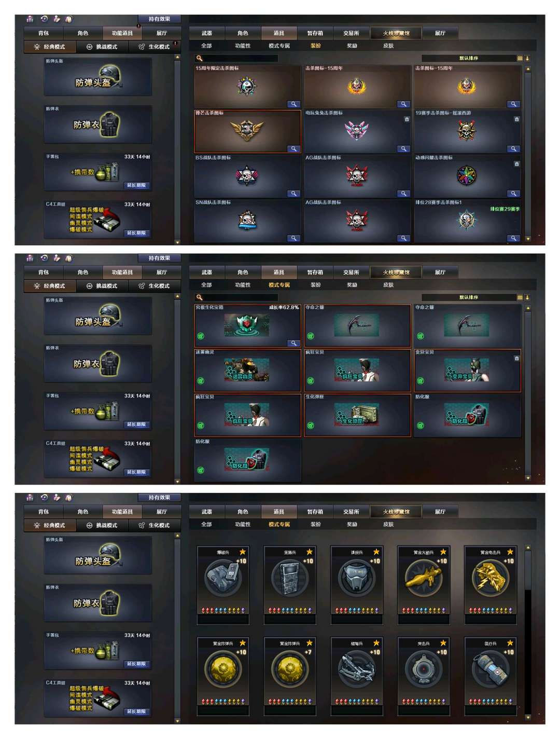Open the 排位28赛季击杀图标1 item card

467,221
